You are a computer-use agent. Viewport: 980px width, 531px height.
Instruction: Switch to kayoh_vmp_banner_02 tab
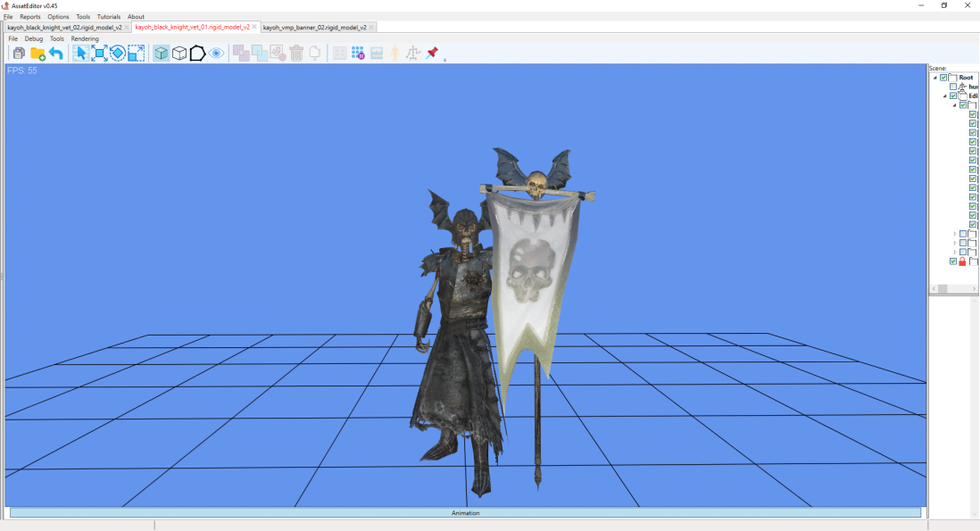click(315, 28)
